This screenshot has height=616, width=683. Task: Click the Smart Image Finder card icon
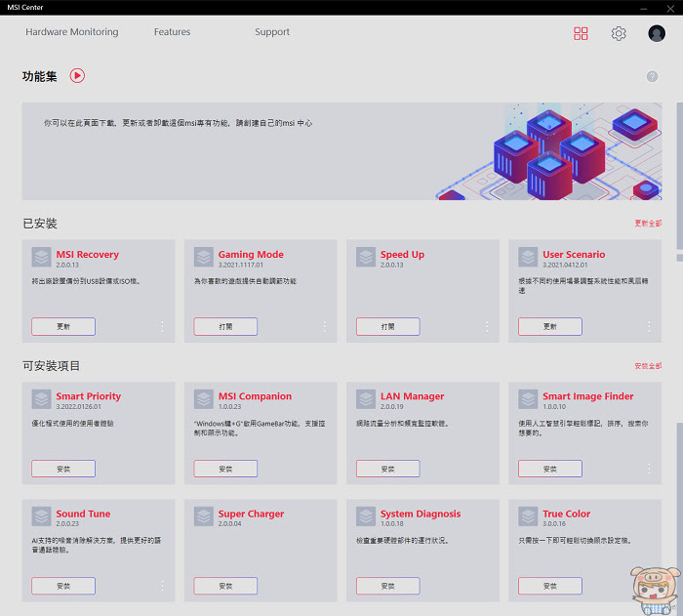[528, 399]
